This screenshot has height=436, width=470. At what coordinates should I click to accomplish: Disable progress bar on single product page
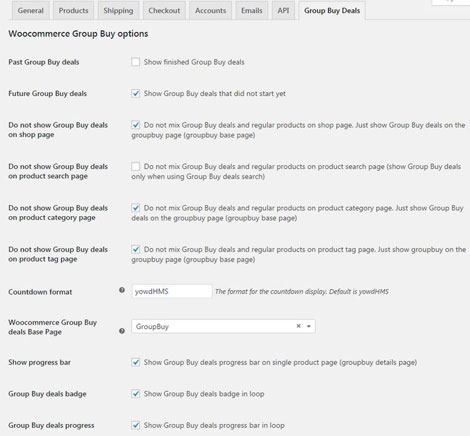[x=135, y=362]
